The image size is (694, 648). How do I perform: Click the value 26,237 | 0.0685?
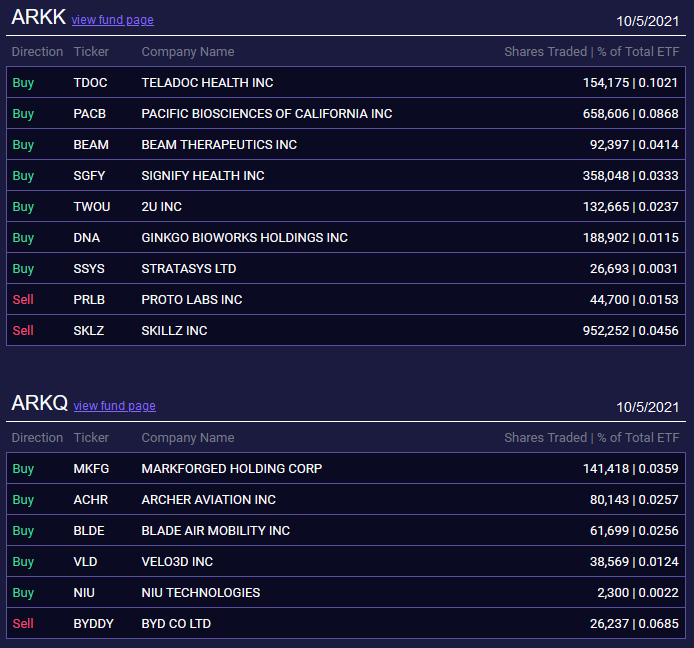(634, 624)
